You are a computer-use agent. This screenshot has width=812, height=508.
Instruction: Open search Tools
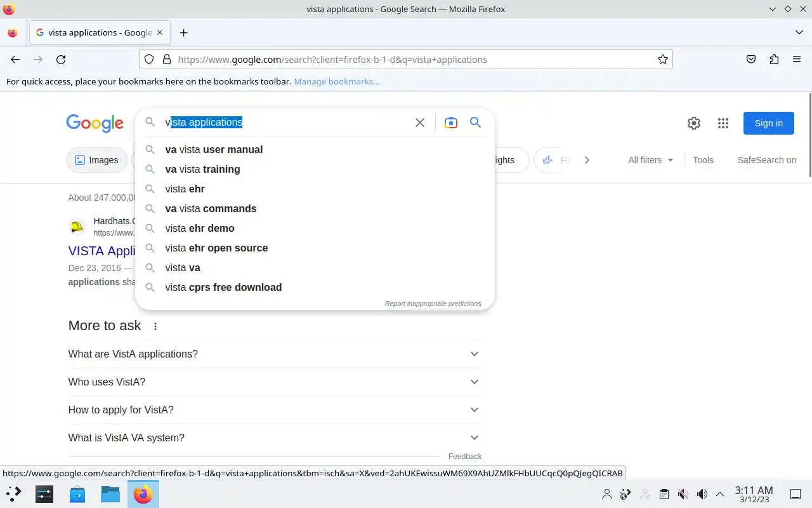pos(703,160)
